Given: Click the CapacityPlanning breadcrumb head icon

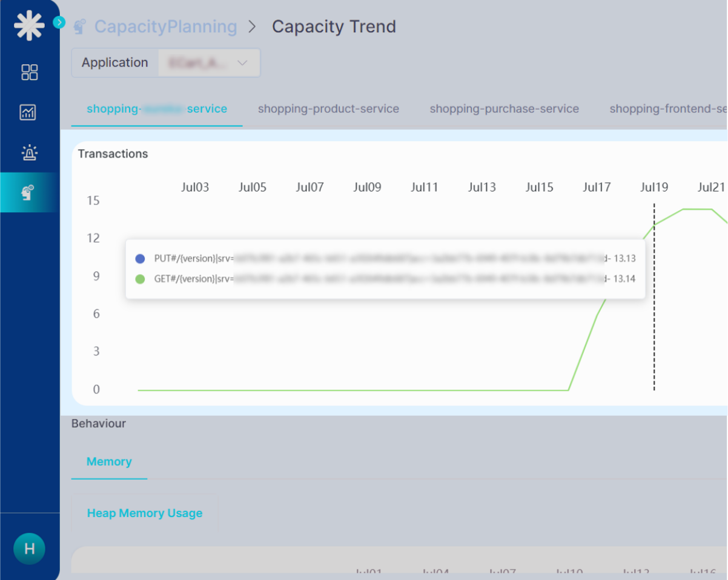Looking at the screenshot, I should point(79,27).
